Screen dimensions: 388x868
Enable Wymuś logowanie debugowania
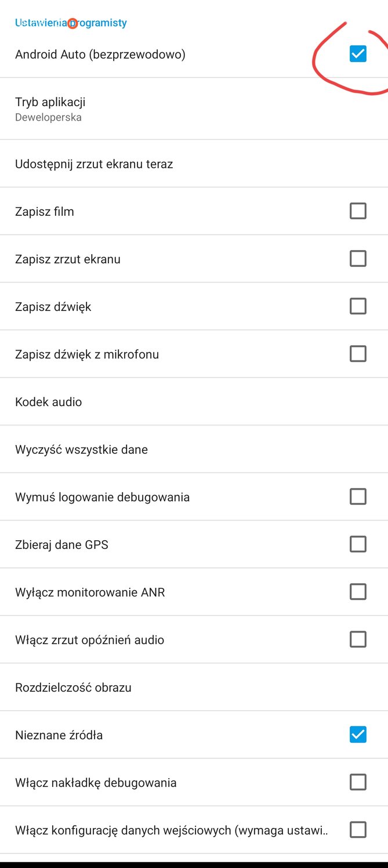pyautogui.click(x=358, y=496)
